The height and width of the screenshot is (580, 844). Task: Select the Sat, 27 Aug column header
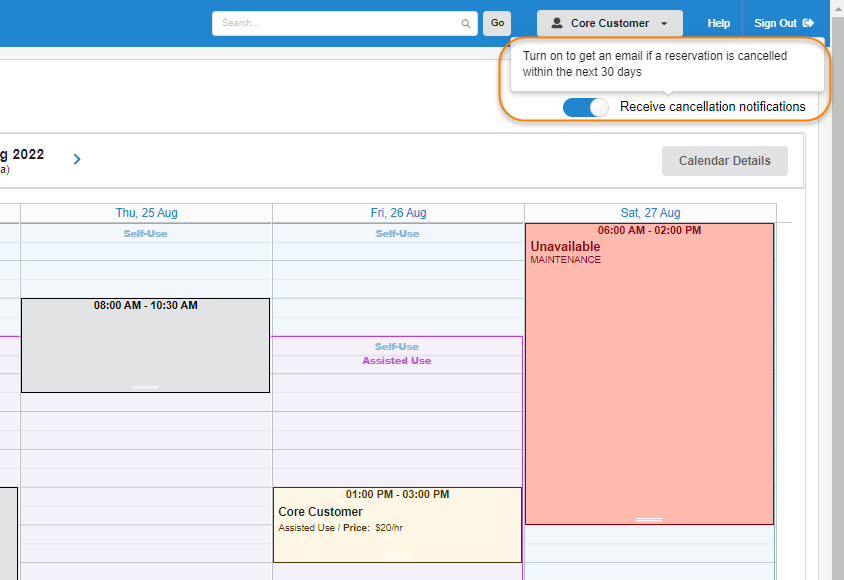(650, 213)
